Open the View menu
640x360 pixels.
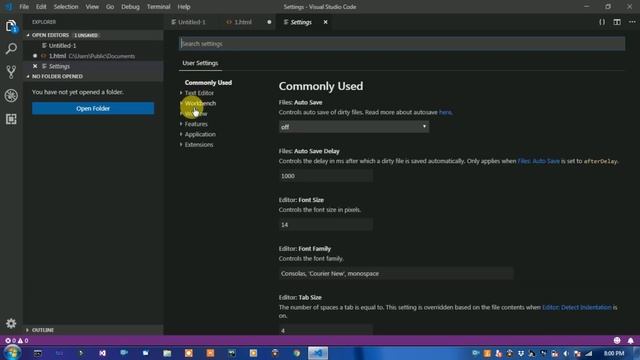[92, 7]
